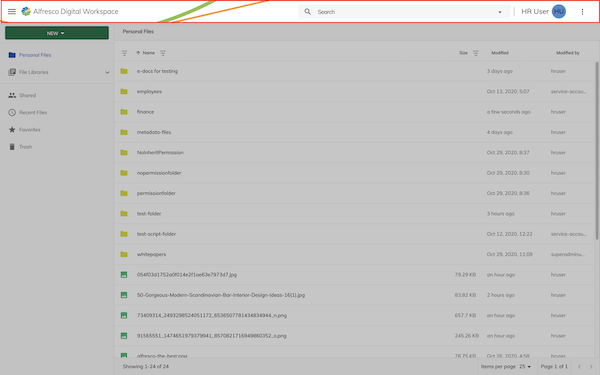Open Shared in sidebar
This screenshot has height=375, width=600.
point(27,95)
